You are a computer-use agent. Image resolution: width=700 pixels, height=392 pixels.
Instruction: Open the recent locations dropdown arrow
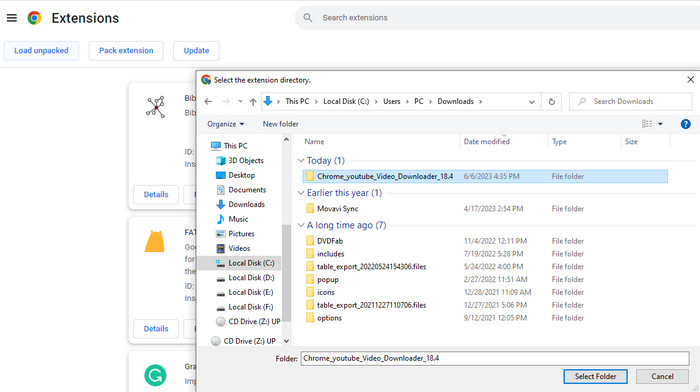[x=240, y=101]
